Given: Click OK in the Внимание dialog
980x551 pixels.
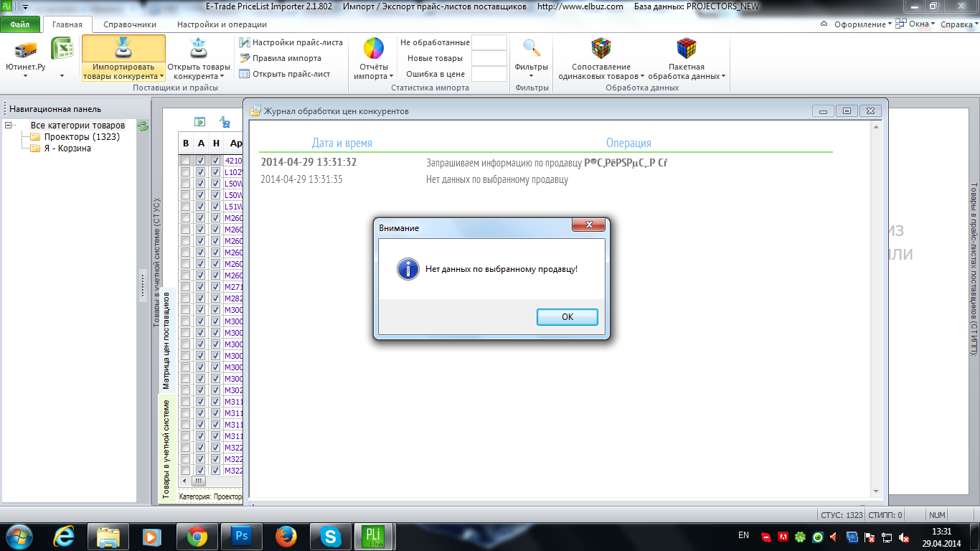Looking at the screenshot, I should tap(567, 316).
